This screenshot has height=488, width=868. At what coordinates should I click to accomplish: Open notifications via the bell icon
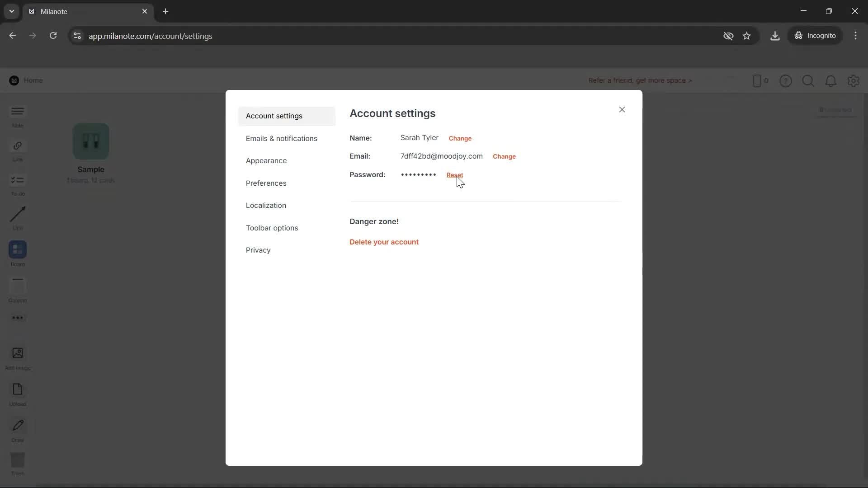click(x=831, y=80)
